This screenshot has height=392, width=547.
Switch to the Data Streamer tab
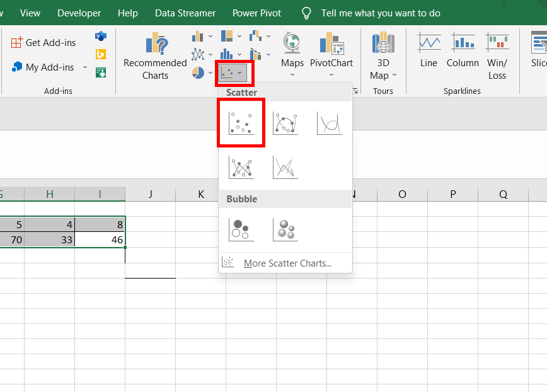point(185,13)
